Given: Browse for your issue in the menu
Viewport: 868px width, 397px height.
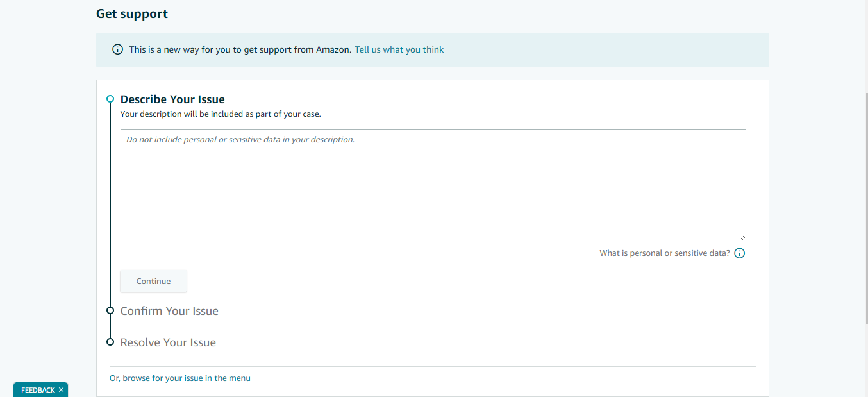Looking at the screenshot, I should tap(180, 378).
